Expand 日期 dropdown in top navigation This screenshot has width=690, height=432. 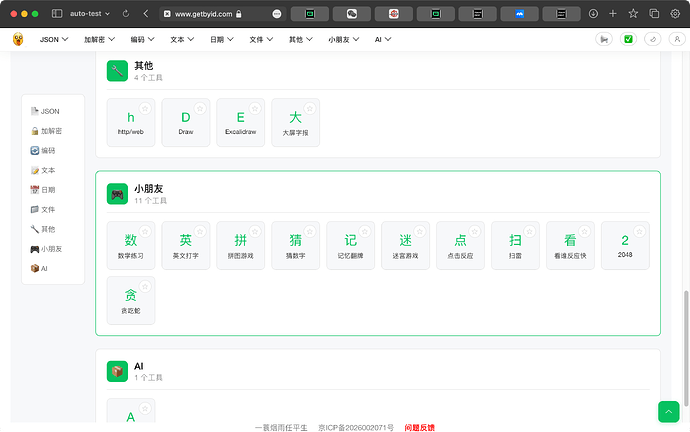point(222,40)
